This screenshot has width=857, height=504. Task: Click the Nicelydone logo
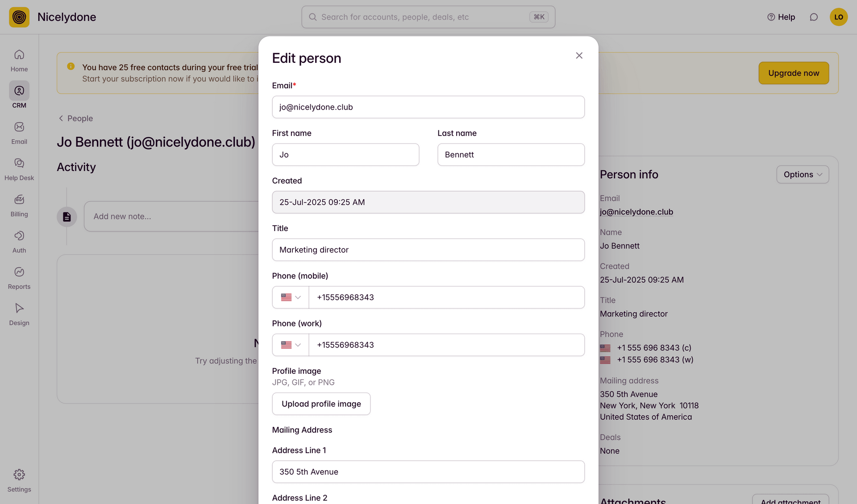[19, 17]
